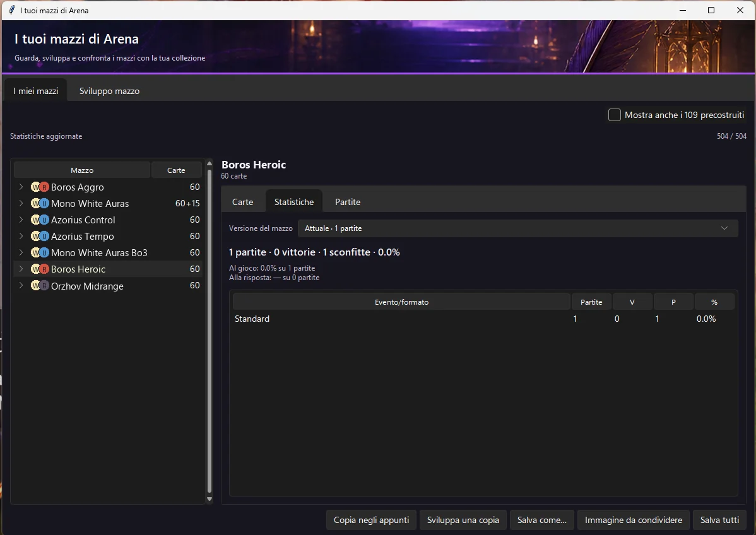Expand the Mono White Auras deck chevron
The height and width of the screenshot is (535, 756).
tap(21, 203)
